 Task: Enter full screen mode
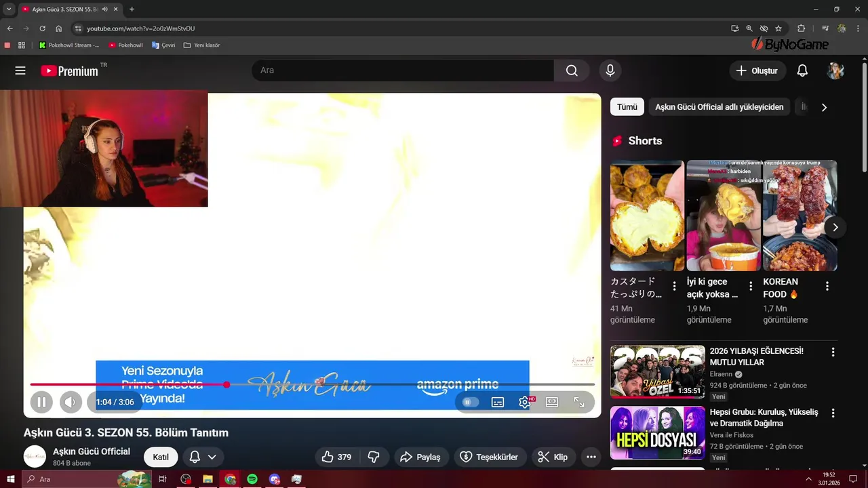point(579,402)
